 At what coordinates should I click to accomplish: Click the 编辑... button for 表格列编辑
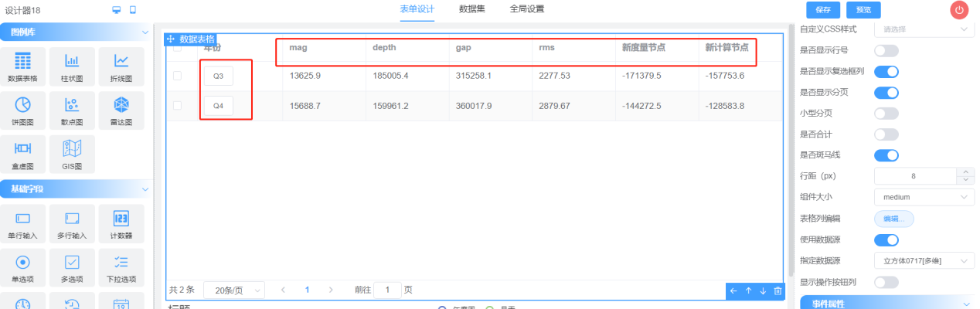(894, 219)
